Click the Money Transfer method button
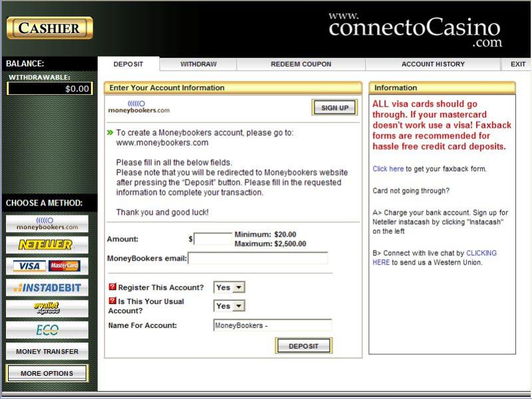Screen dimensions: 532x399 pos(47,351)
